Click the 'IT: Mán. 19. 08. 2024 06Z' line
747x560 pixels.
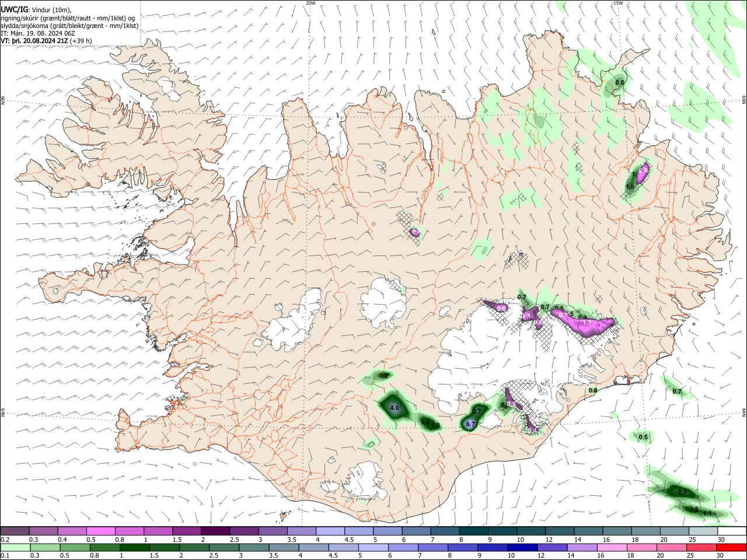[x=38, y=34]
